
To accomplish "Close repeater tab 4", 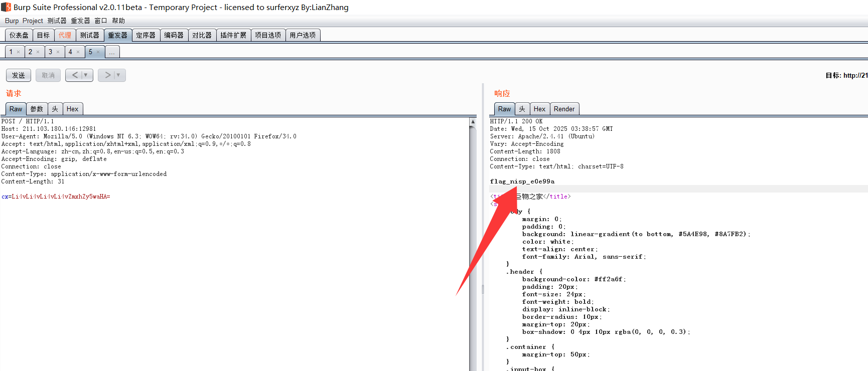I will click(78, 52).
